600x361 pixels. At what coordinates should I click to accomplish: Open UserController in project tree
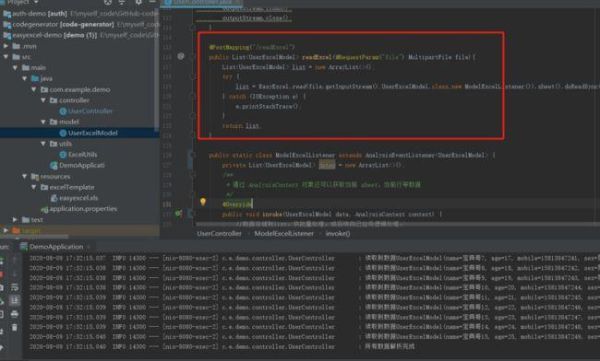[x=90, y=111]
